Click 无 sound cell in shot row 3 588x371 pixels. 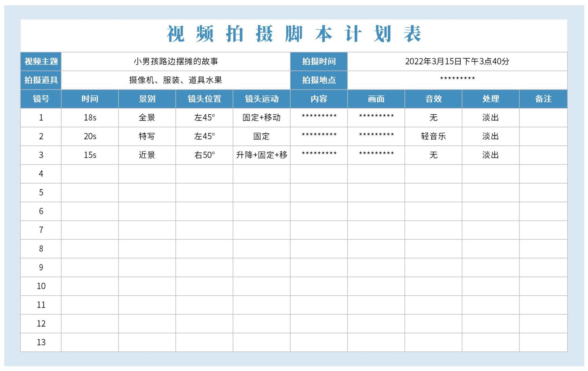[433, 155]
